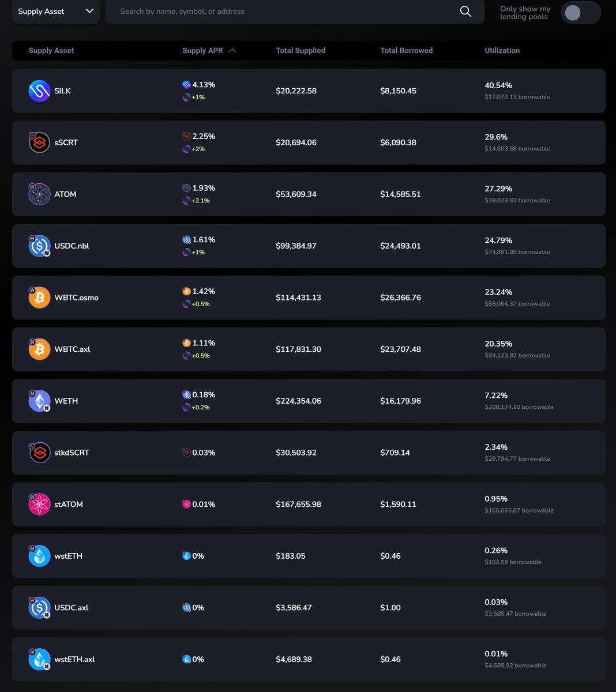Click the stATOM pink icon

pos(39,504)
